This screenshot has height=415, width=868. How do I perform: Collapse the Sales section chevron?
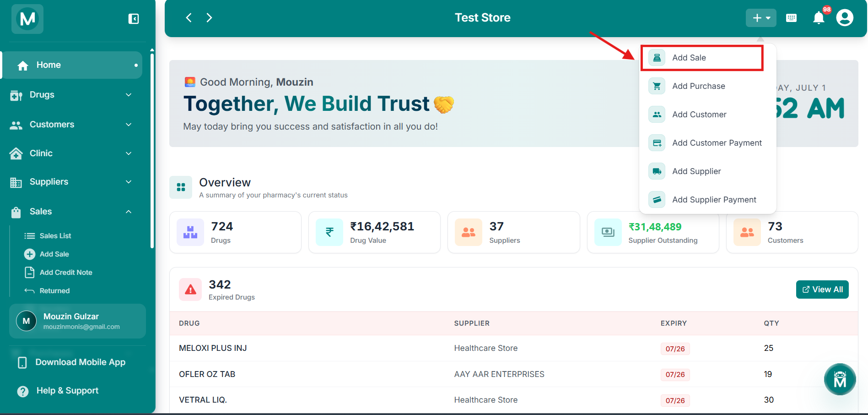click(129, 212)
